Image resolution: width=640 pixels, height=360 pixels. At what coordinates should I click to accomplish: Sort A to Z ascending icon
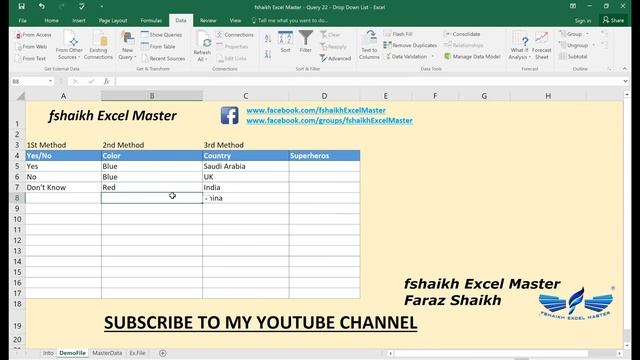[268, 39]
